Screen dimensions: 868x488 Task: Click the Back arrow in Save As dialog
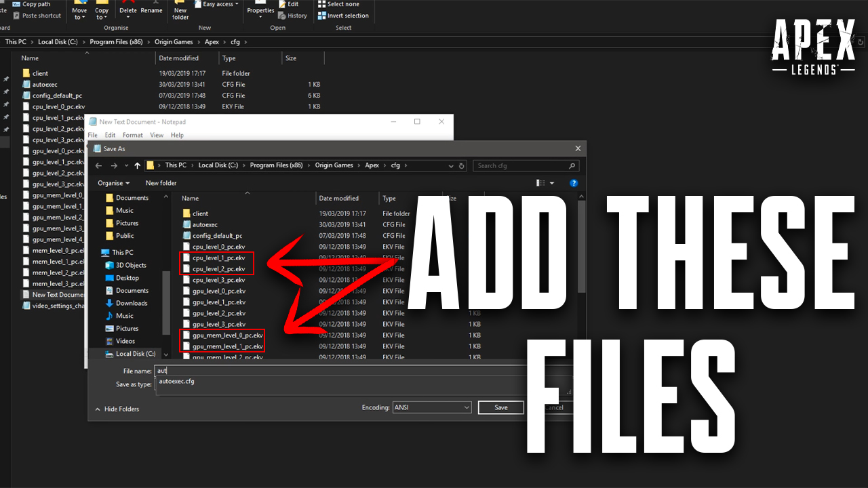tap(98, 165)
